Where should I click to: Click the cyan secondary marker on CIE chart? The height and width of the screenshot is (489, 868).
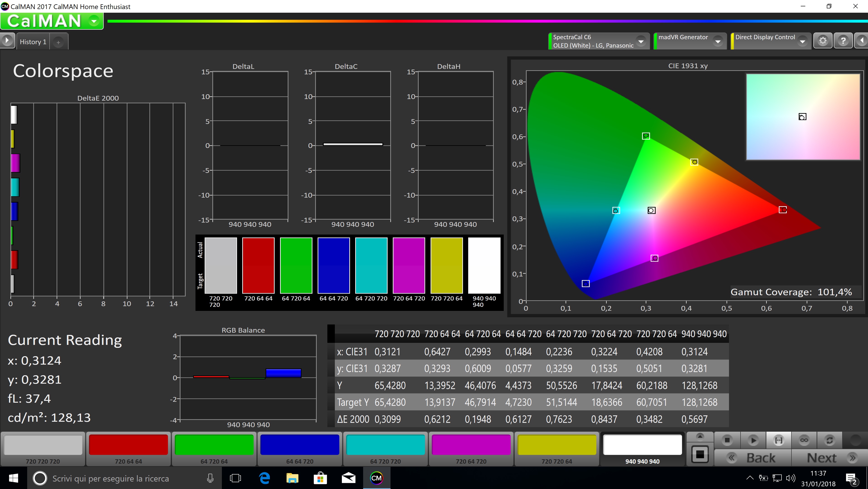coord(616,211)
